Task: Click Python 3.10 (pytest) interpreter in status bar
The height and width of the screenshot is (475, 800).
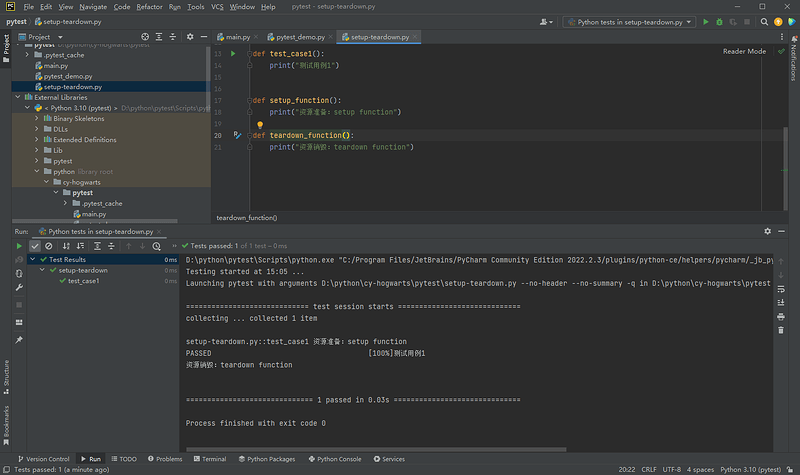Action: [751, 469]
